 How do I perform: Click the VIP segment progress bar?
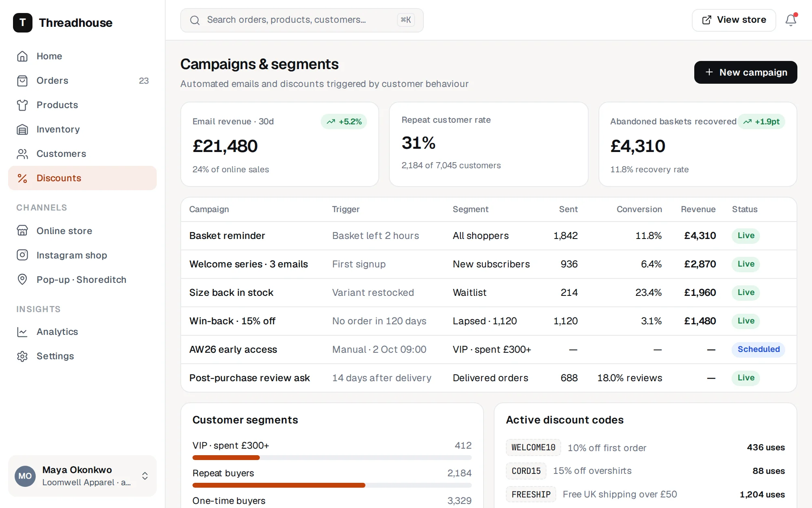[x=332, y=458]
